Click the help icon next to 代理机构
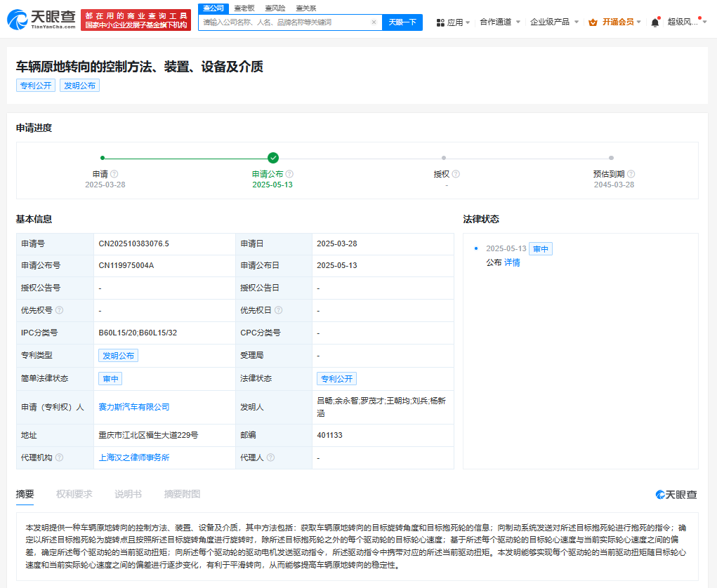The image size is (717, 588). 59,457
